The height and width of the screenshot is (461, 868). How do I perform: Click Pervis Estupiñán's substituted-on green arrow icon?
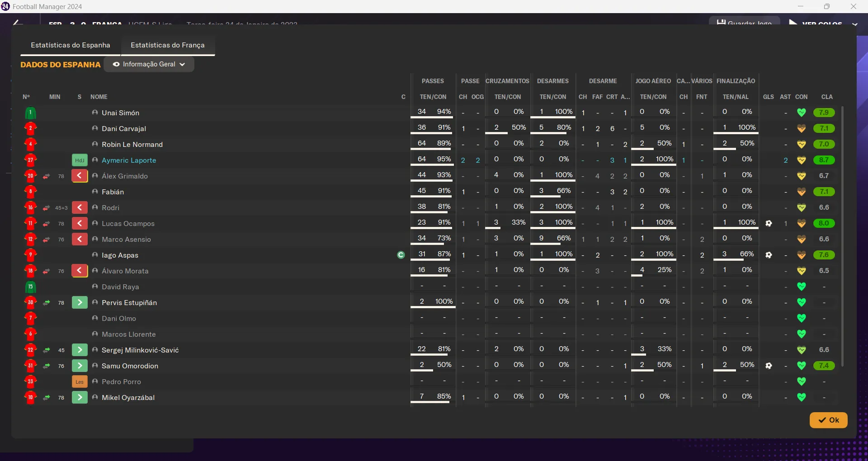click(x=80, y=302)
